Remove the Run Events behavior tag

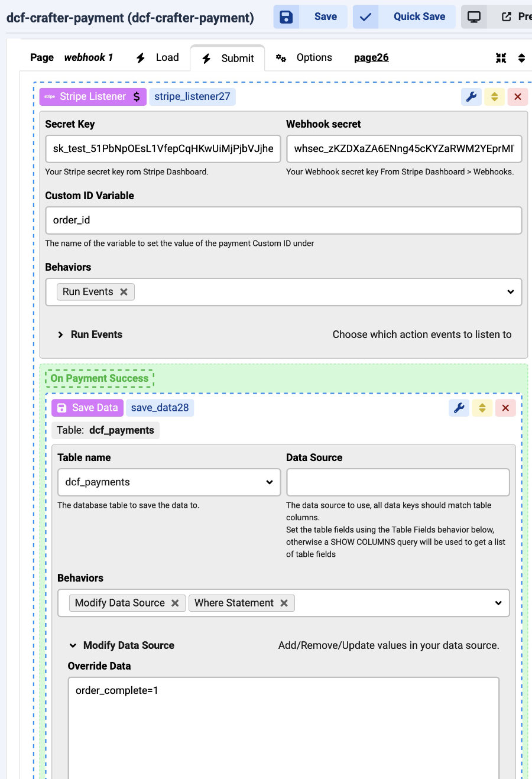point(124,292)
